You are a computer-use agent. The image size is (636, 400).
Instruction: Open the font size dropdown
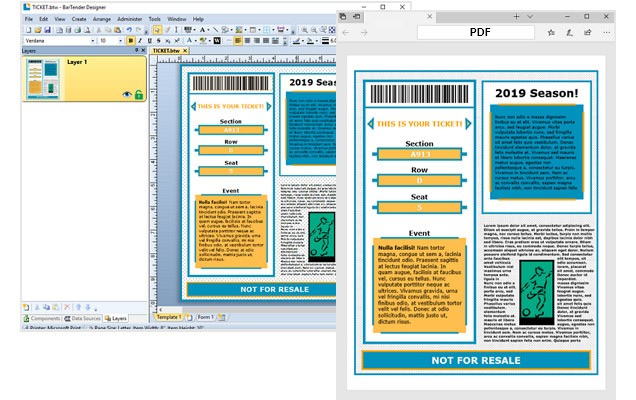[x=121, y=42]
